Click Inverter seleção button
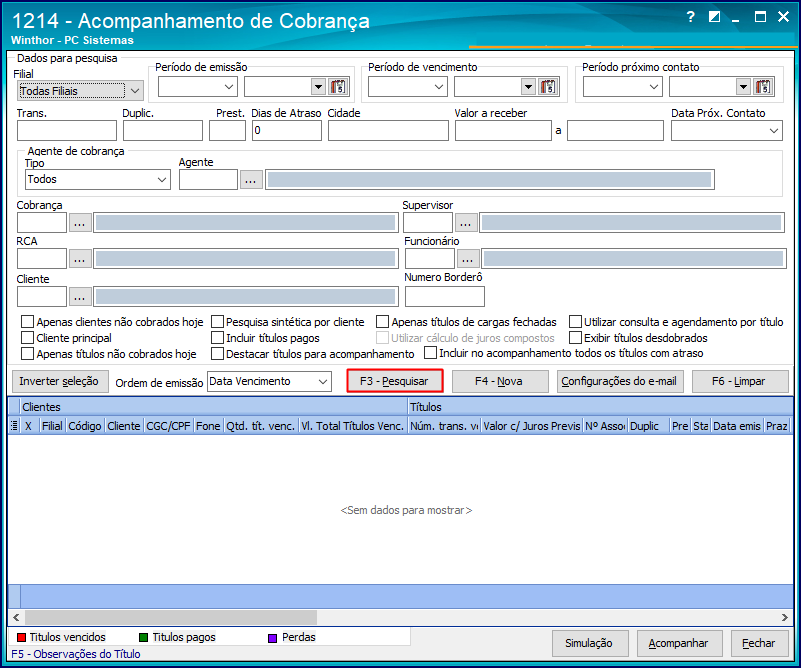 point(60,381)
